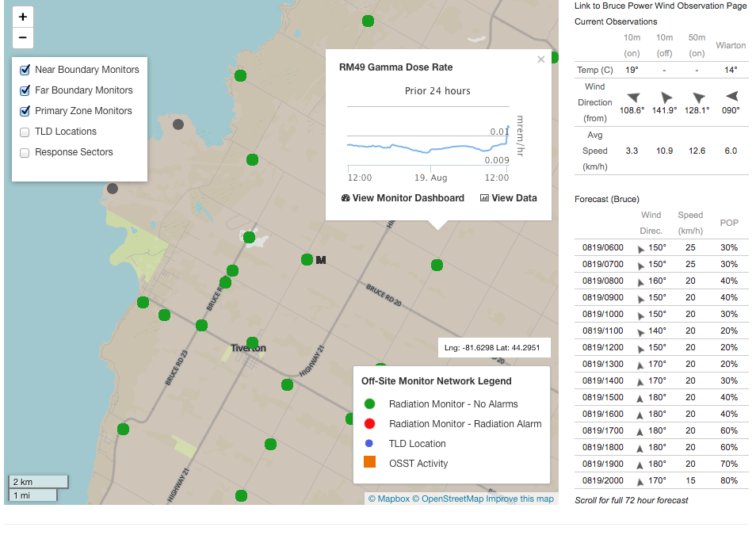Select the green monitor marker beside the M label
The image size is (756, 535).
click(x=307, y=259)
